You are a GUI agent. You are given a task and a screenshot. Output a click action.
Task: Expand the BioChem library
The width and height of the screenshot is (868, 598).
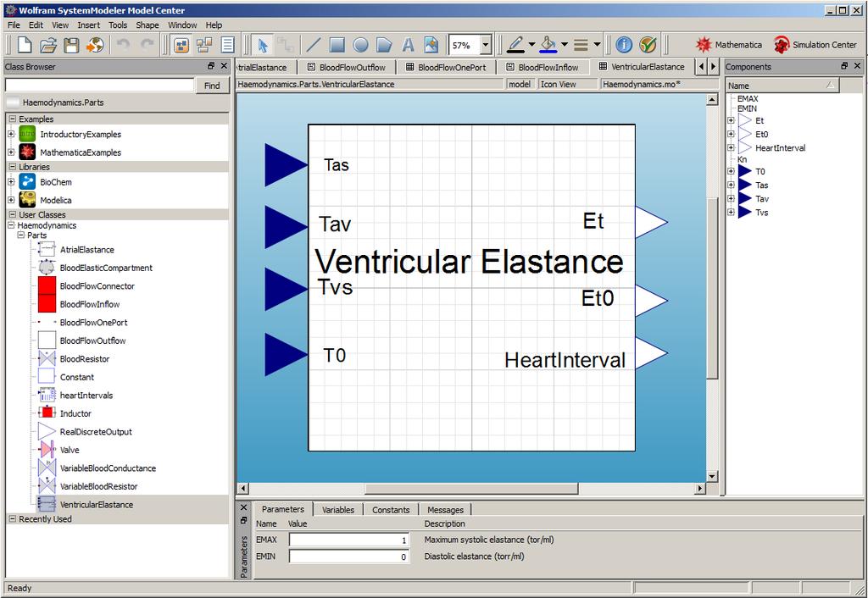(11, 181)
